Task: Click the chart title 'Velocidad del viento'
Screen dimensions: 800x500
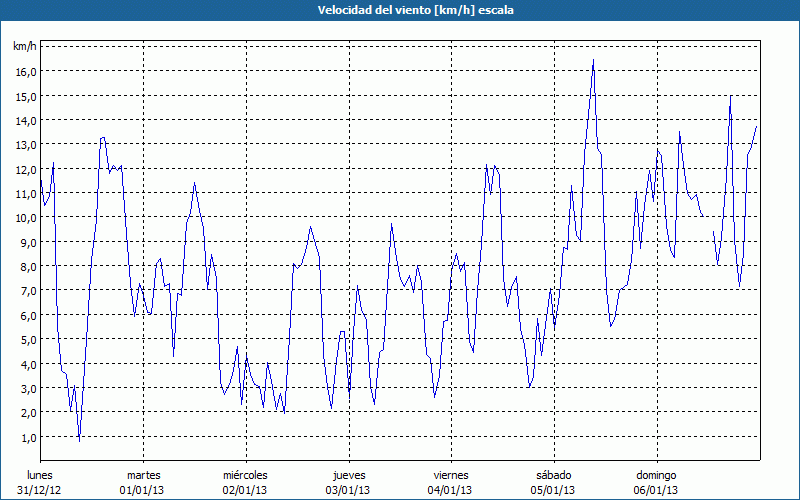Action: (400, 10)
